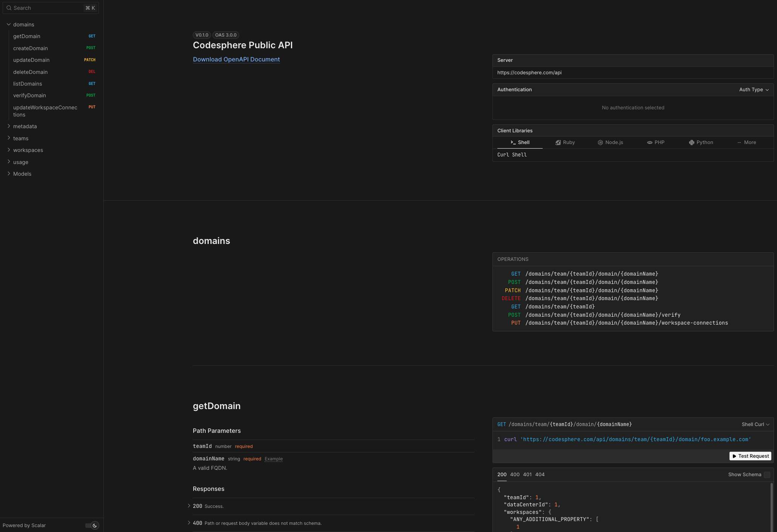This screenshot has height=532, width=777.
Task: Select the createDomain POST endpoint
Action: click(30, 48)
